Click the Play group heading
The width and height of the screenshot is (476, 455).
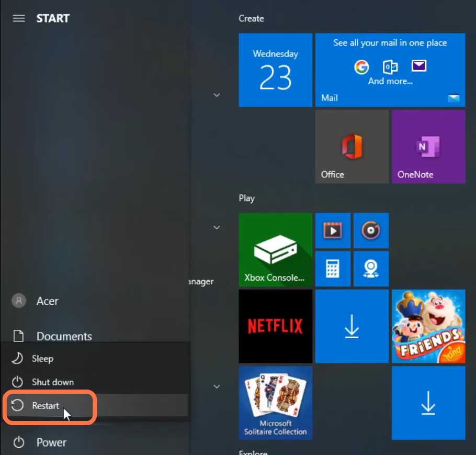[246, 198]
